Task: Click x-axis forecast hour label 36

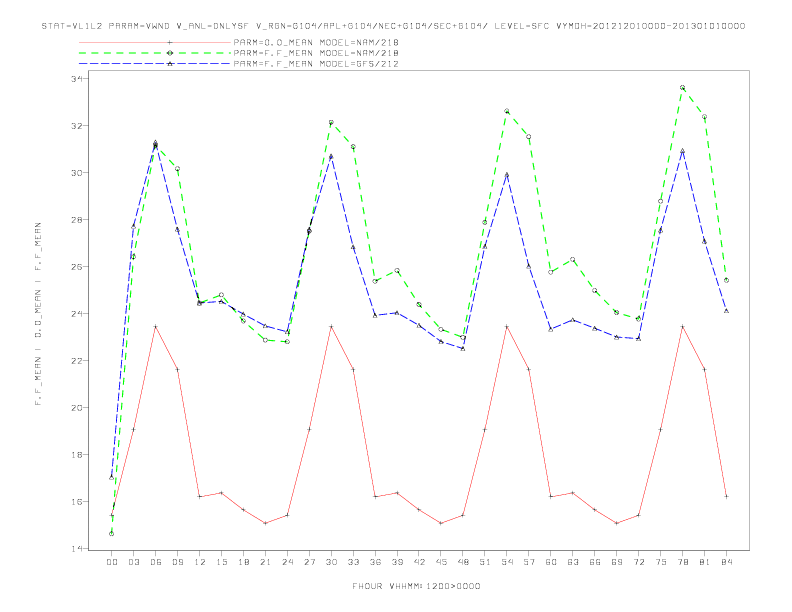Action: (375, 562)
